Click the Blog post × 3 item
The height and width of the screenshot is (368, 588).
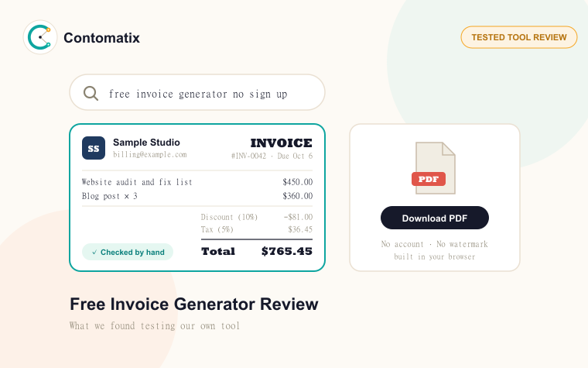pyautogui.click(x=110, y=196)
